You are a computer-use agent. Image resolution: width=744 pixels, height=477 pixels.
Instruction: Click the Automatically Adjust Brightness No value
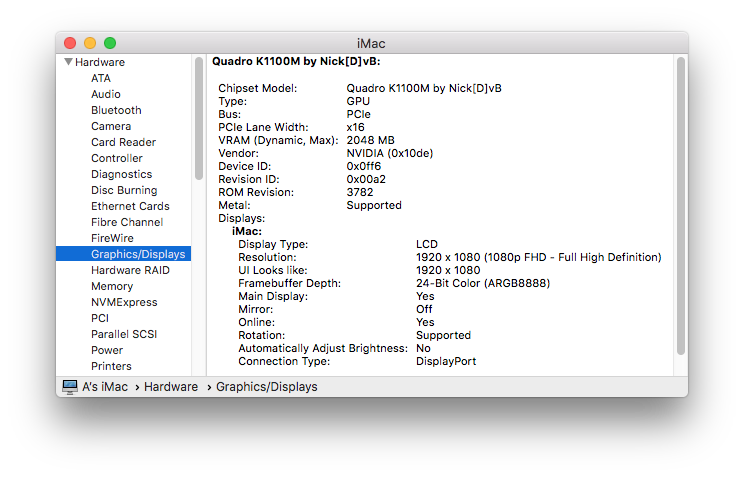(x=423, y=348)
